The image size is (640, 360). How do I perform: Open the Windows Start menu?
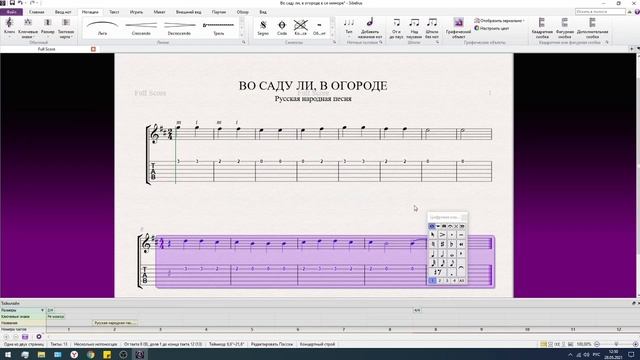pyautogui.click(x=8, y=354)
